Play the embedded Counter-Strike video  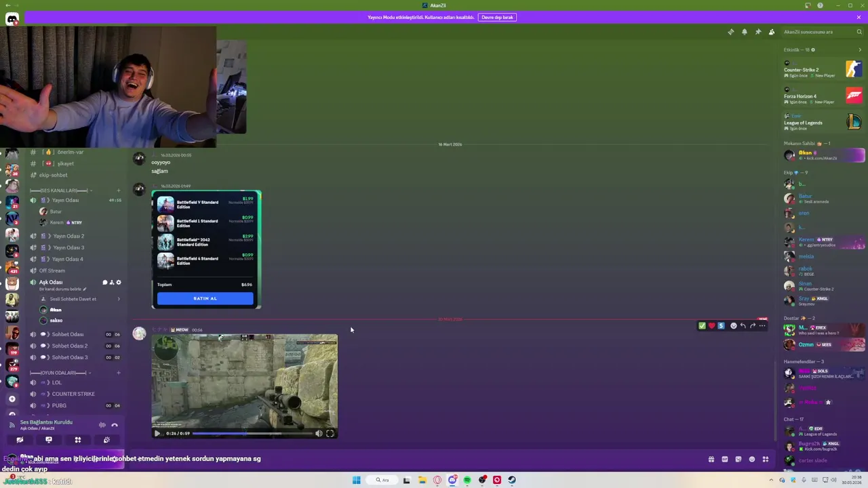tap(157, 434)
